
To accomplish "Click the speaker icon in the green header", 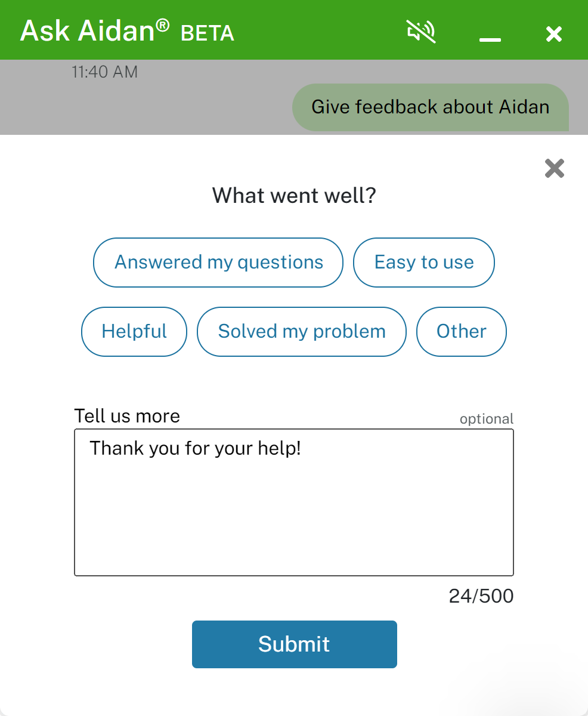I will pos(420,33).
